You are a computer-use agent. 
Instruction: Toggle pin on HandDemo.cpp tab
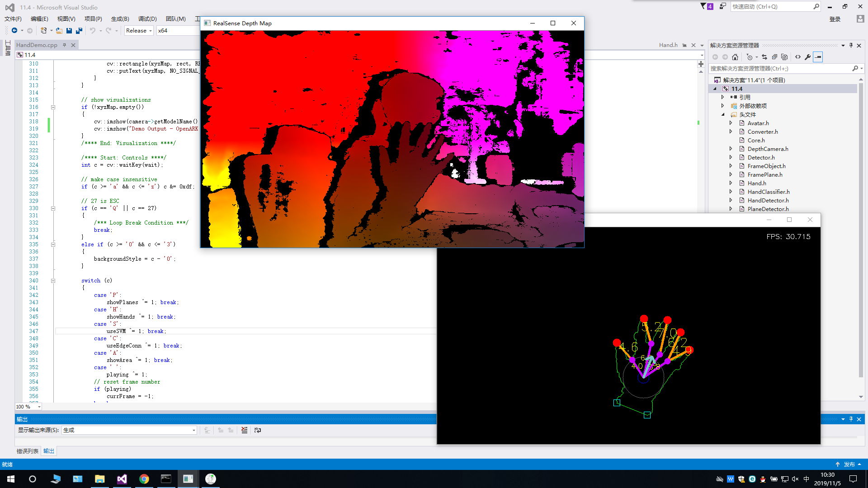65,45
